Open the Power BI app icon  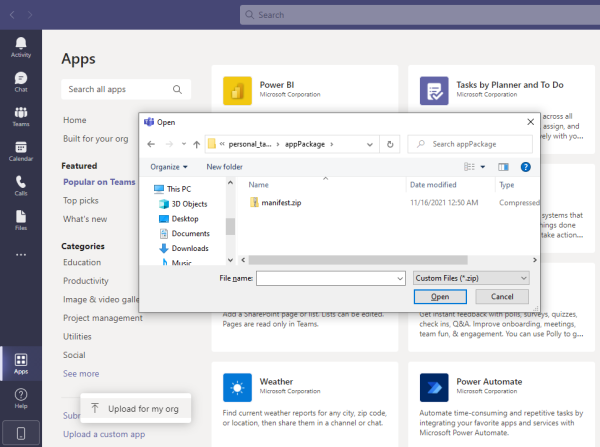pos(237,91)
